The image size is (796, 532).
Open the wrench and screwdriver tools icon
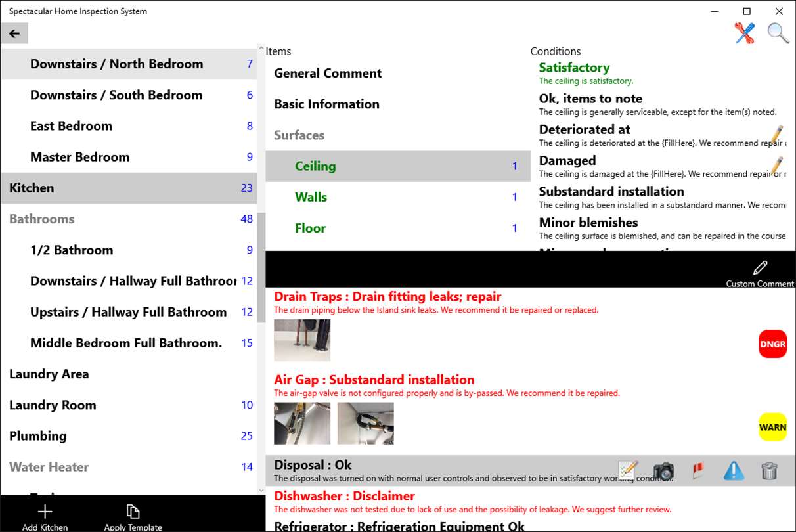click(x=745, y=33)
